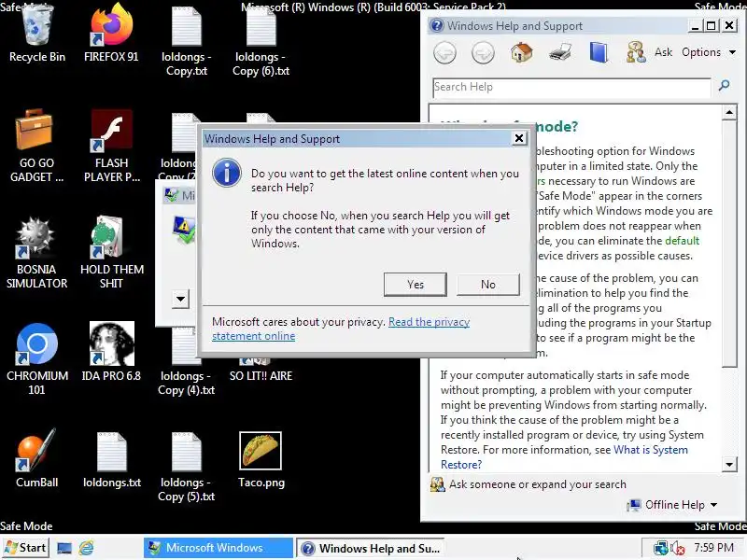Click Show Desktop in quick launch

click(63, 548)
